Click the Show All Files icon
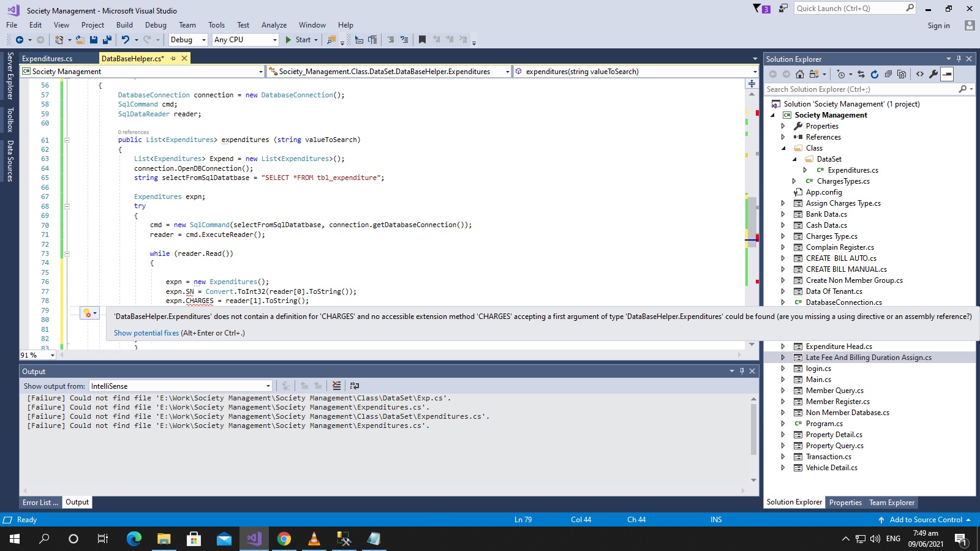Image resolution: width=980 pixels, height=551 pixels. [x=902, y=74]
